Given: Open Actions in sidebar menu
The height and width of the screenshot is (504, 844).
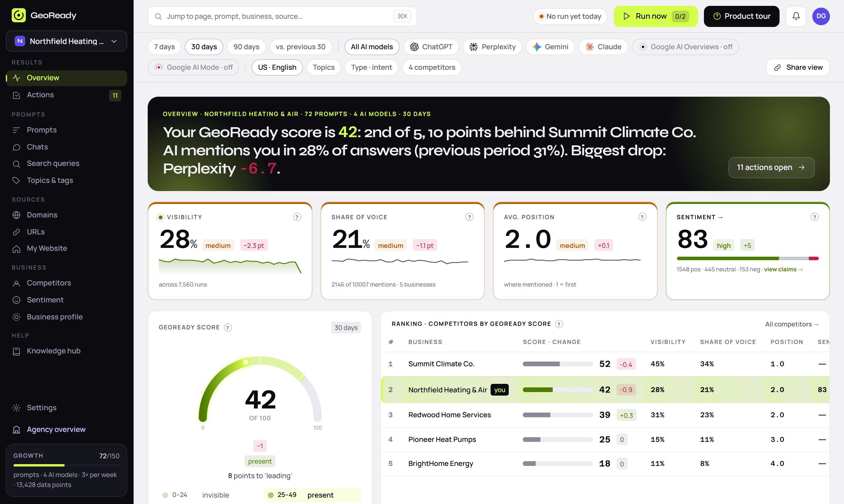Looking at the screenshot, I should pyautogui.click(x=66, y=95).
